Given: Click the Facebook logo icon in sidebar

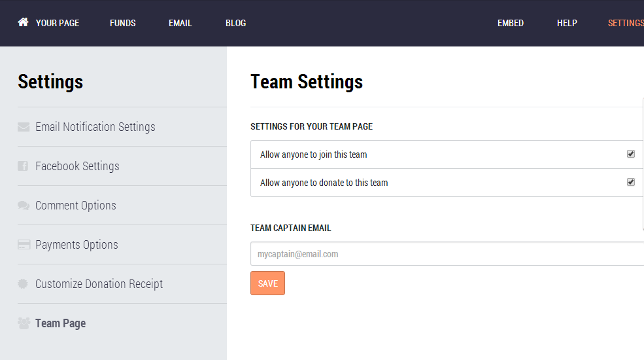Looking at the screenshot, I should click(x=23, y=166).
